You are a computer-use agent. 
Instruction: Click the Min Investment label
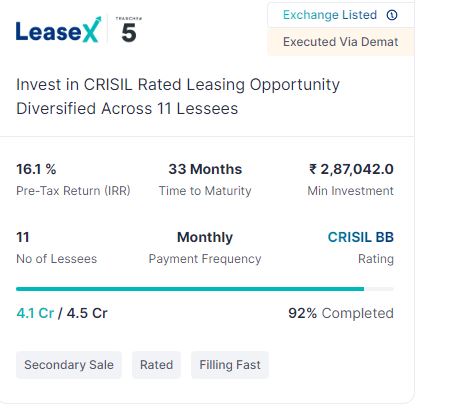(351, 191)
